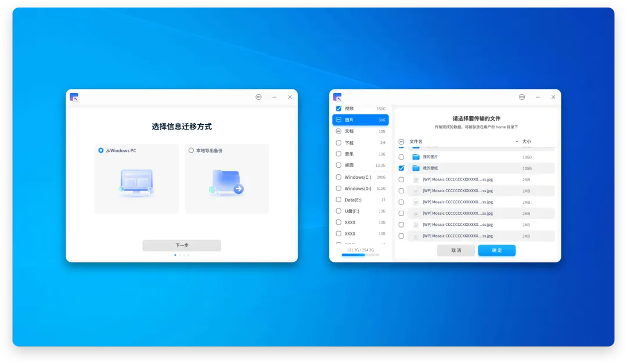Screen dimensions: 627x364
Task: Open the menu icon in migration method window
Action: click(x=259, y=97)
